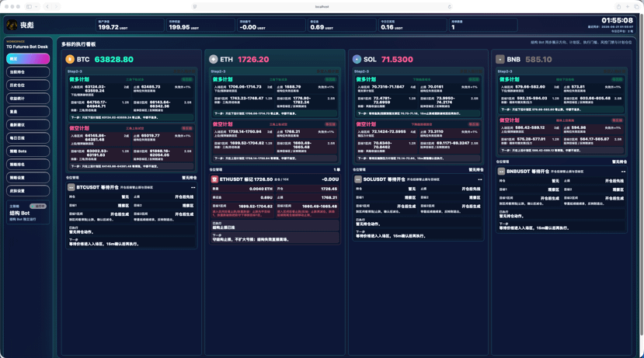This screenshot has width=644, height=358.
Task: Select the highlighted 概览 sidebar item
Action: pos(28,59)
